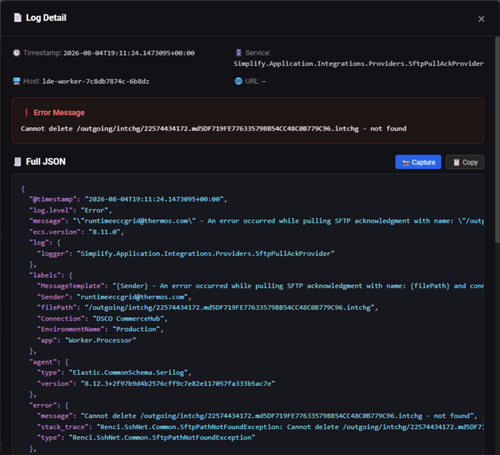
Task: Click the dialog vertical scrollbar
Action: click(497, 140)
